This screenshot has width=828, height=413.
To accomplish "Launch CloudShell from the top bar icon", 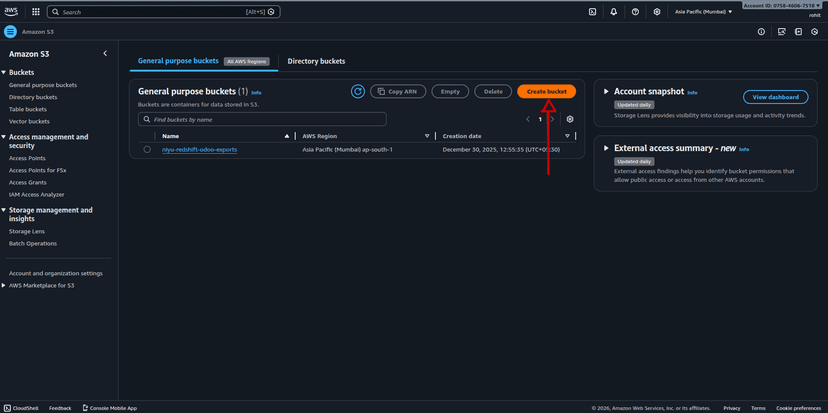I will [592, 12].
